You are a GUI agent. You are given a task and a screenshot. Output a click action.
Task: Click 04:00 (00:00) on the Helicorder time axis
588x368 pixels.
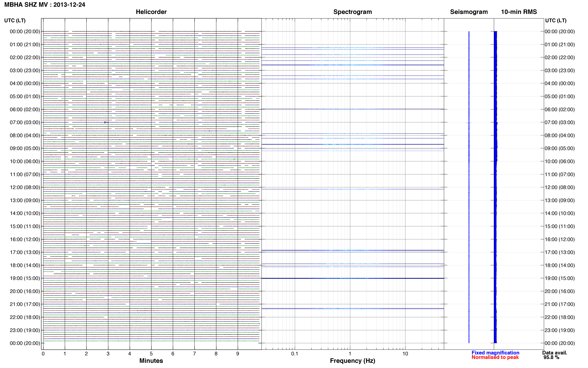(x=25, y=83)
